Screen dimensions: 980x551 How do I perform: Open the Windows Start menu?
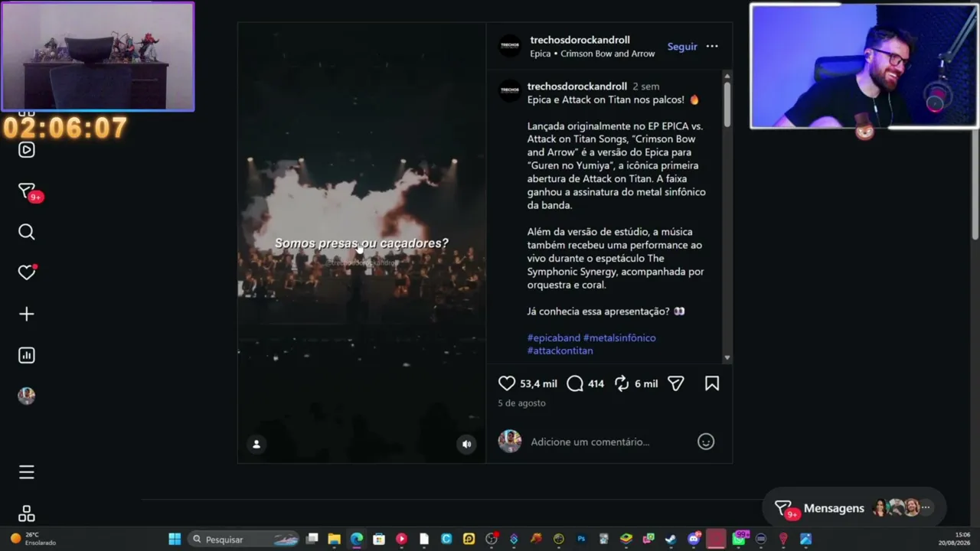click(175, 539)
